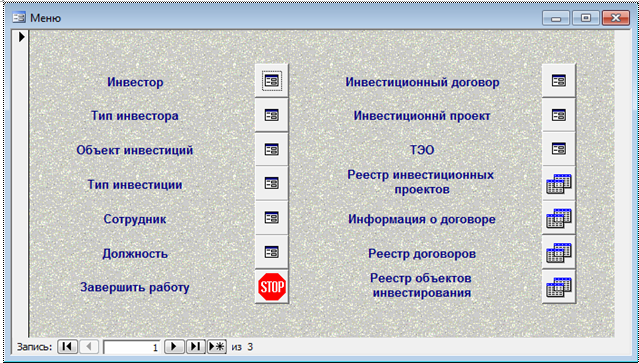Click the Должность label
The height and width of the screenshot is (363, 639).
click(135, 253)
